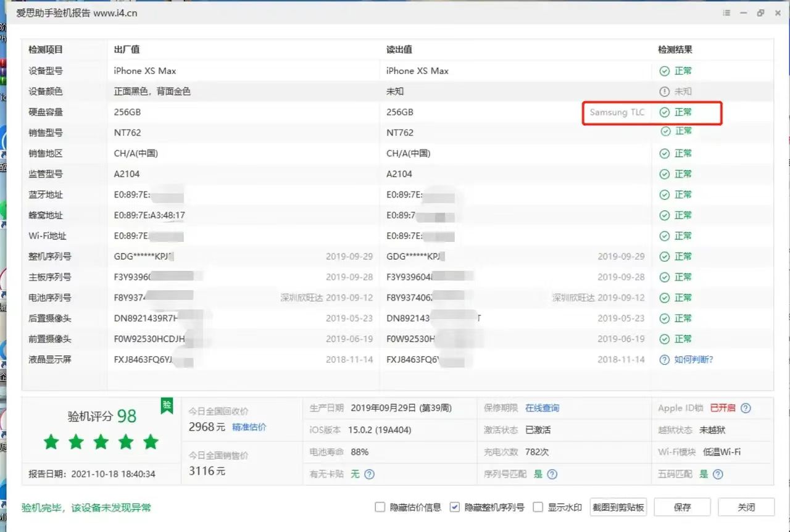
Task: Uncheck the 隐藏整机序列号 checkbox
Action: pyautogui.click(x=455, y=507)
